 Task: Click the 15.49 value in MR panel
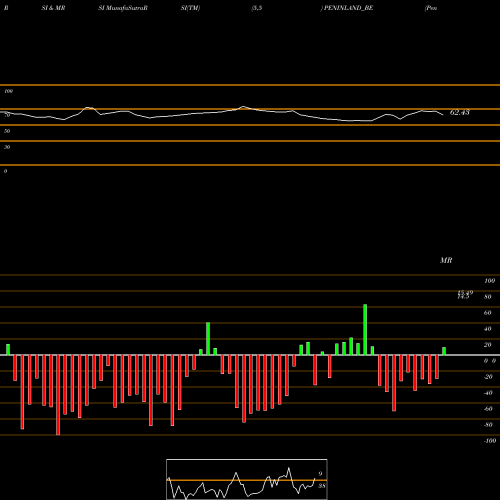(x=465, y=292)
